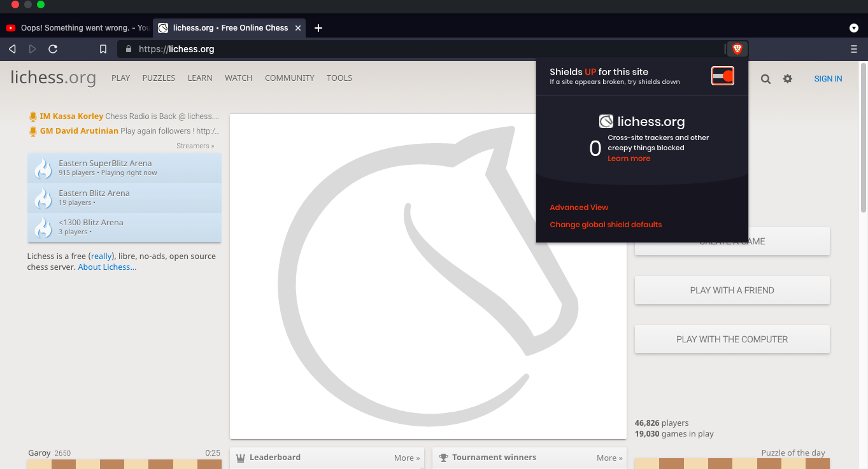Click PLAY WITH A FRIEND button
Screen dimensions: 868x469
732,290
